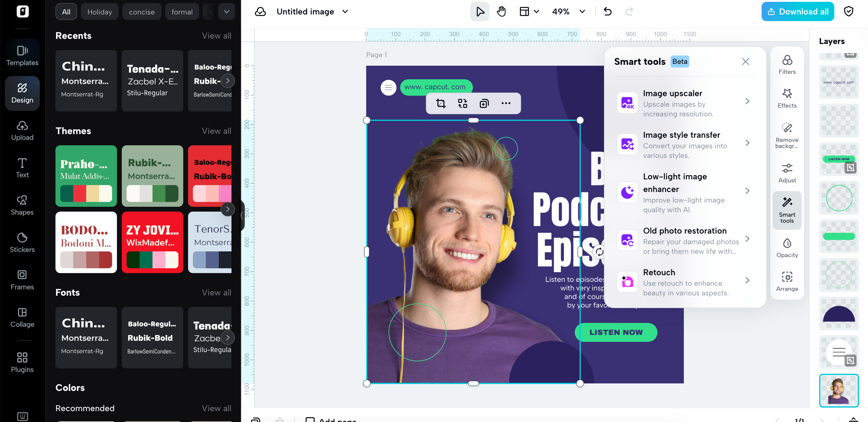Image resolution: width=868 pixels, height=422 pixels.
Task: Close the Smart tools panel
Action: 745,61
